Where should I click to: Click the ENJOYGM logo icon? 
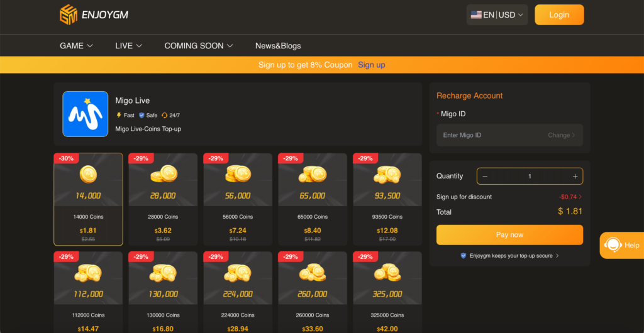pos(68,14)
